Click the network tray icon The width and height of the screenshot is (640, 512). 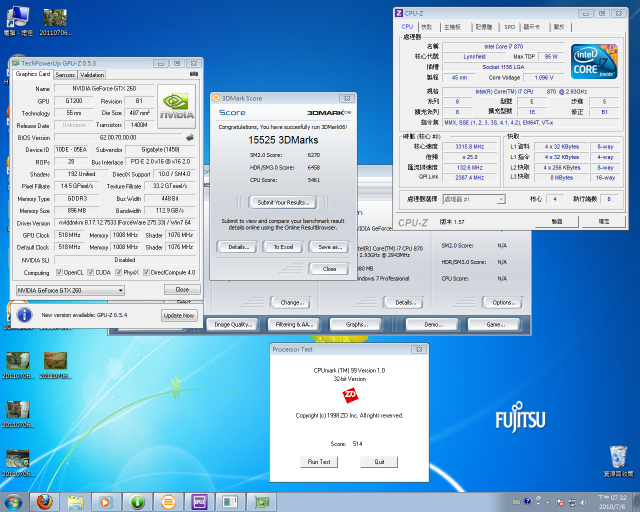pos(572,502)
